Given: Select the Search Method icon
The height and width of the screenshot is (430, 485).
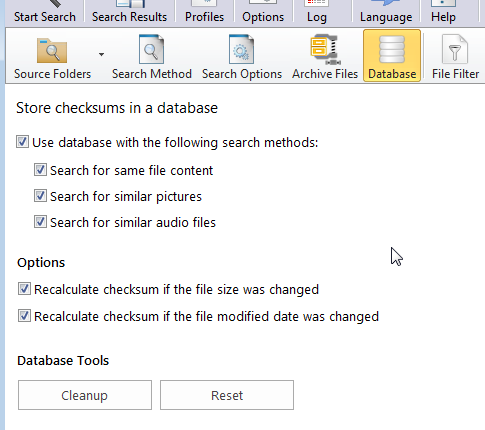Looking at the screenshot, I should 151,49.
